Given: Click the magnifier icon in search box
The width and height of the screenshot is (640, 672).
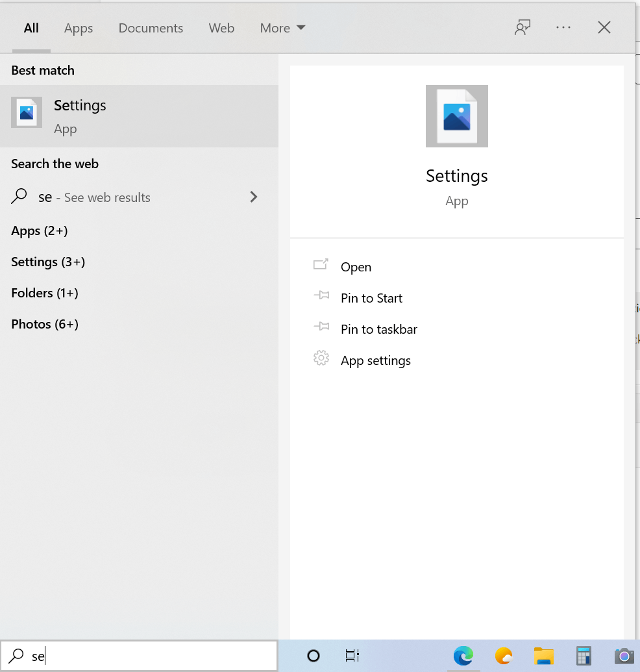Looking at the screenshot, I should (x=16, y=656).
